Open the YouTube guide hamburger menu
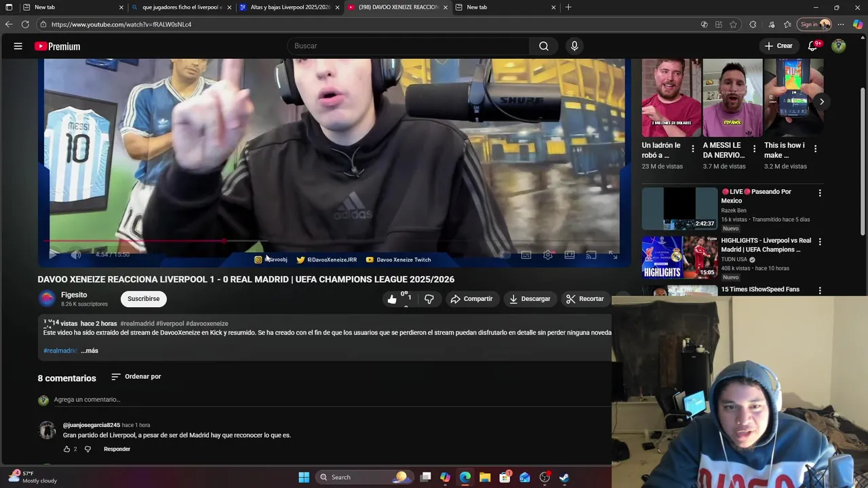Screen dimensions: 868x488 [x=18, y=46]
